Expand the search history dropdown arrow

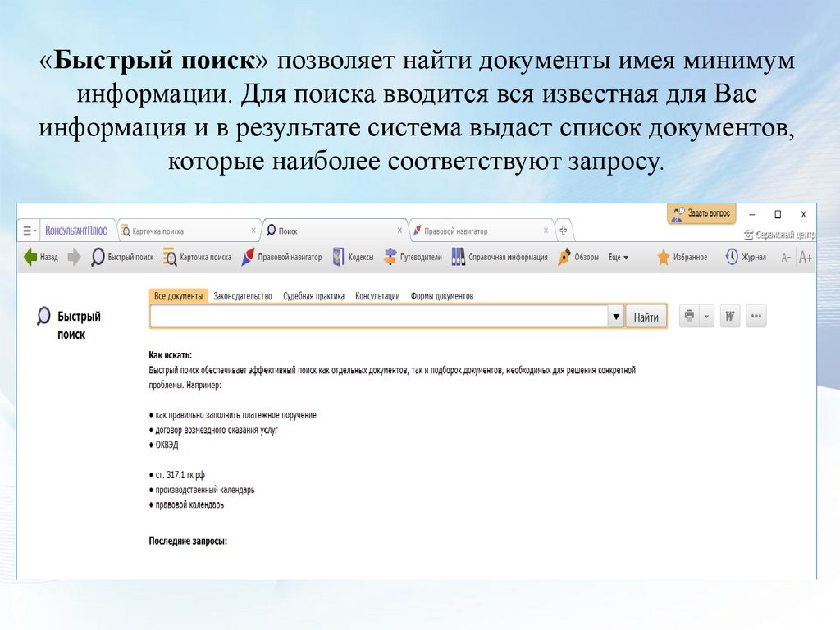pos(616,317)
